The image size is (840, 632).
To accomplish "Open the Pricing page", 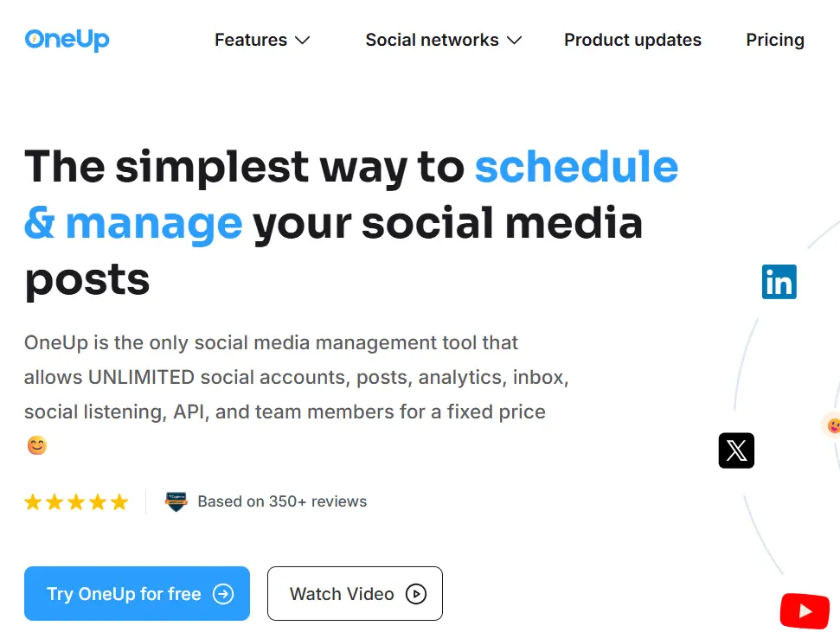I will point(775,40).
